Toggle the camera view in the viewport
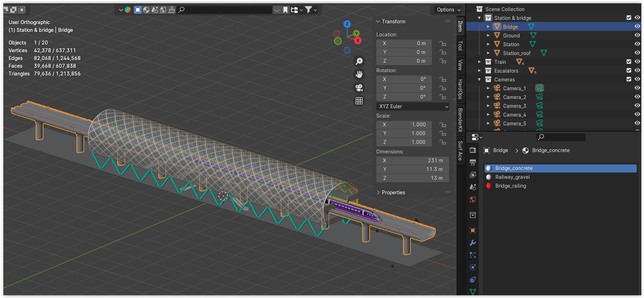Screen dimensions: 644x298 359,88
